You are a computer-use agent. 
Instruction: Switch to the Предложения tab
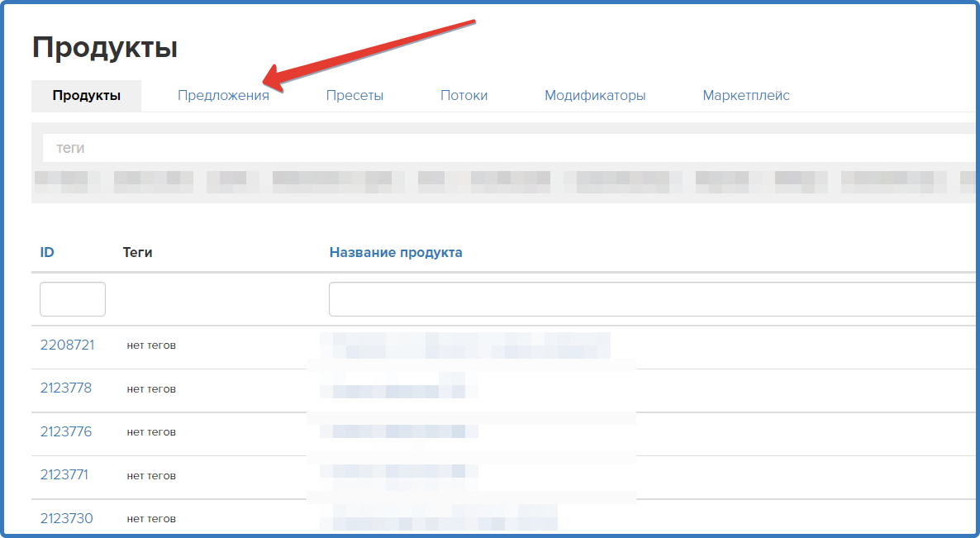tap(223, 96)
